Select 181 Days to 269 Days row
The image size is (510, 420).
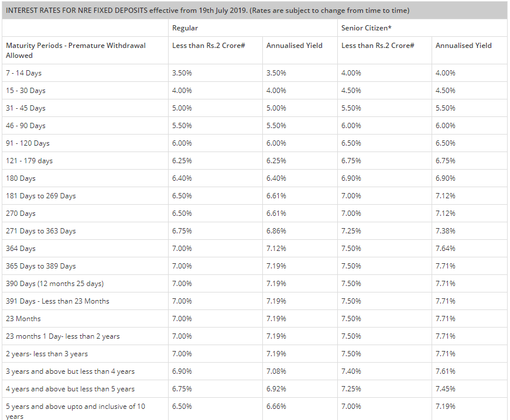pos(254,195)
